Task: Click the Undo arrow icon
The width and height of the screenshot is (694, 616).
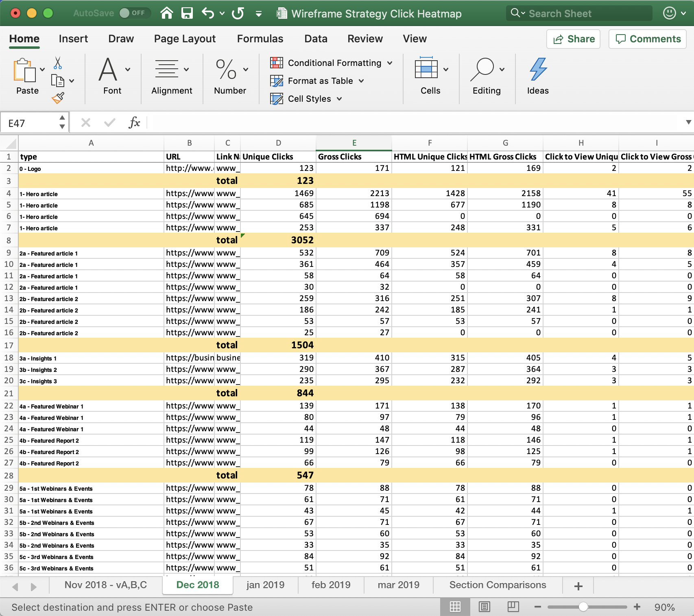Action: (x=208, y=13)
